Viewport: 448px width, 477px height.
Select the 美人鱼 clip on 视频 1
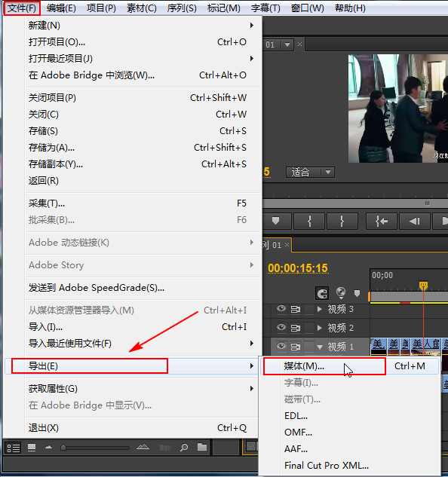coord(425,345)
